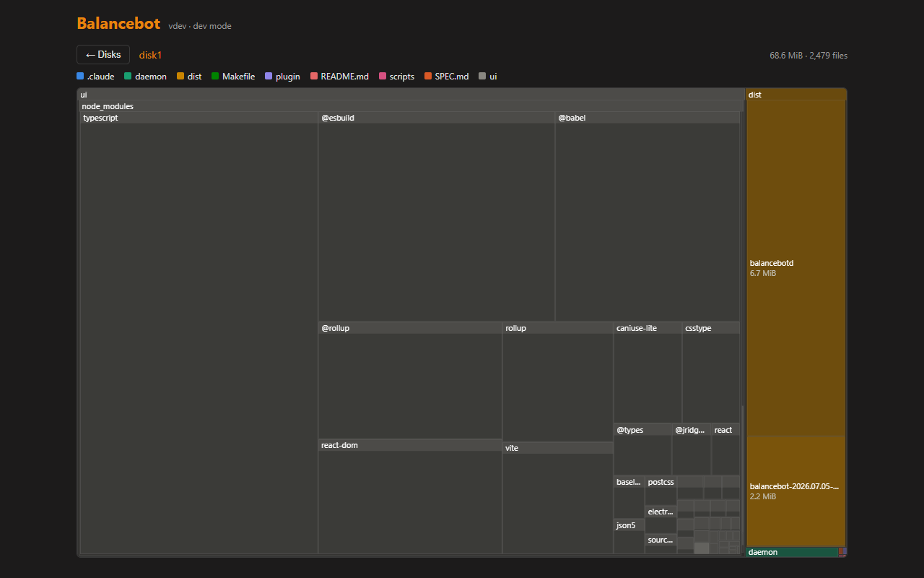The height and width of the screenshot is (578, 924).
Task: Select the vite block
Action: coord(558,498)
